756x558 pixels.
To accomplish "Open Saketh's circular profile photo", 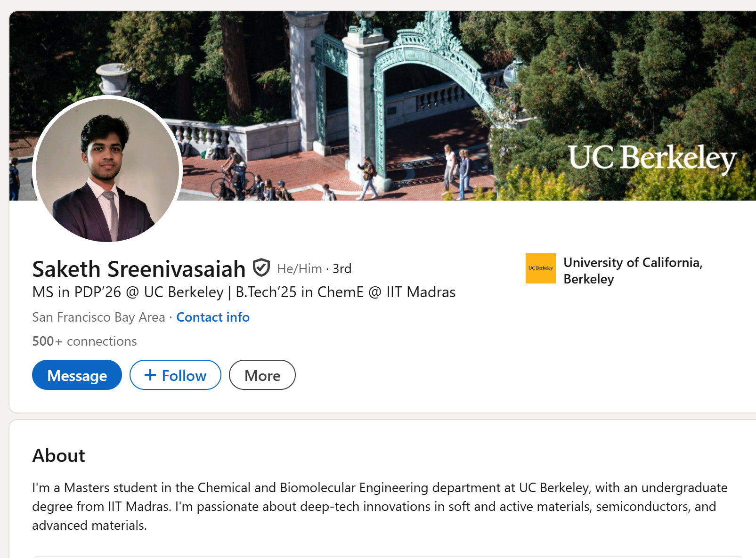I will [x=107, y=170].
